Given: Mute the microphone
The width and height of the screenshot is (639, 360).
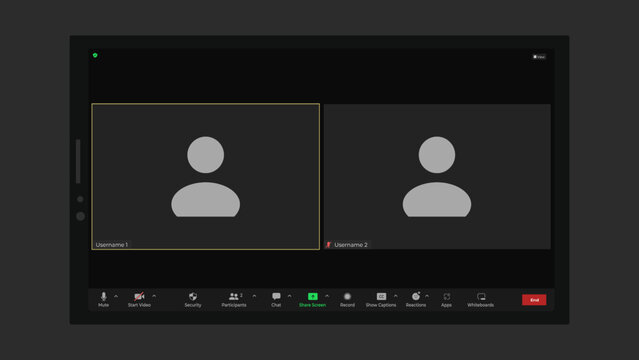Looking at the screenshot, I should coord(104,299).
